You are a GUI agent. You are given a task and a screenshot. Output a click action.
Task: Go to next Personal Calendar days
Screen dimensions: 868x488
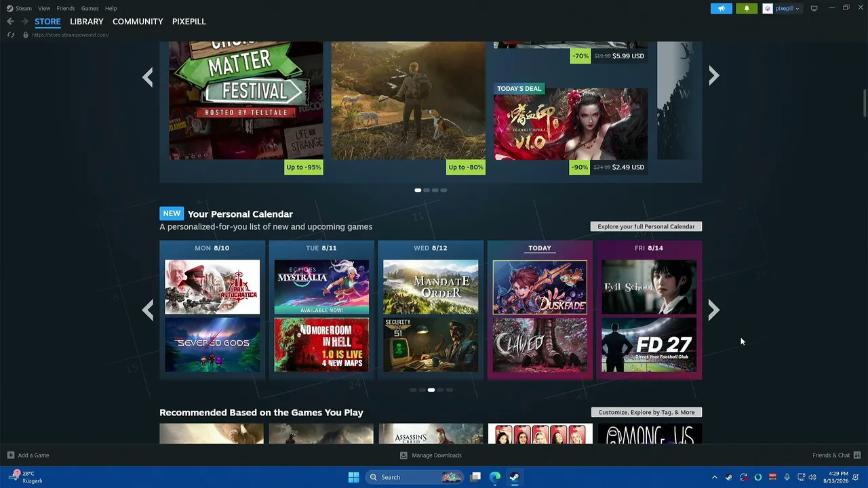pyautogui.click(x=713, y=310)
